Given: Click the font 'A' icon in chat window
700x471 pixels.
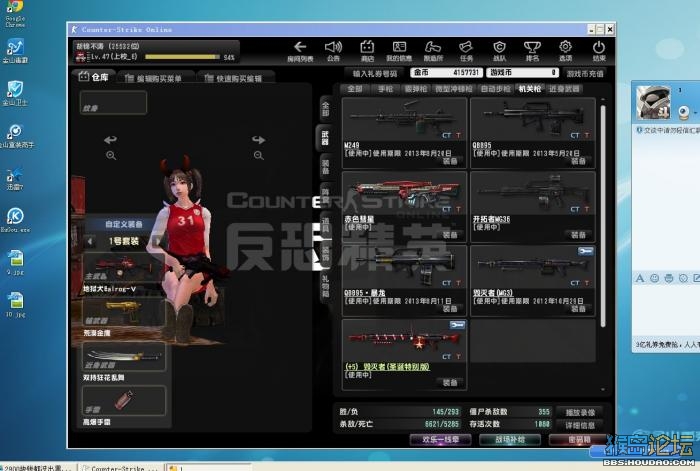Looking at the screenshot, I should (640, 279).
